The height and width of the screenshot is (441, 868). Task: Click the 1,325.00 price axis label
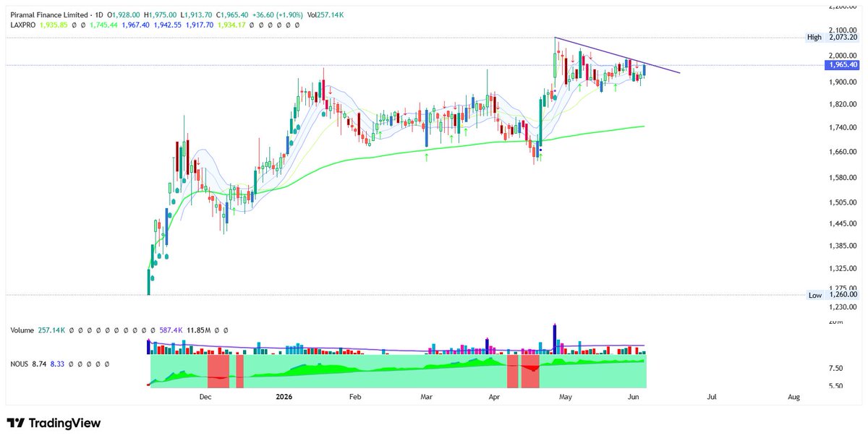click(x=842, y=269)
